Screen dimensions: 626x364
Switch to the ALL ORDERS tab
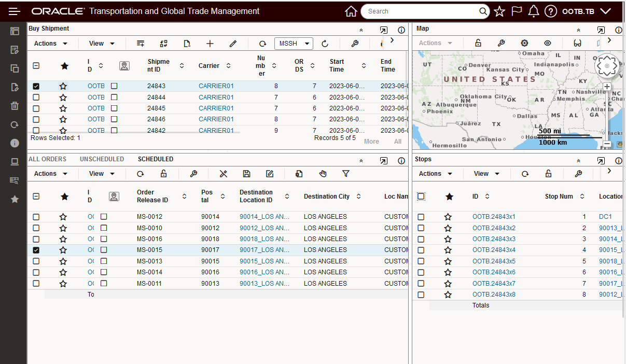tap(47, 159)
